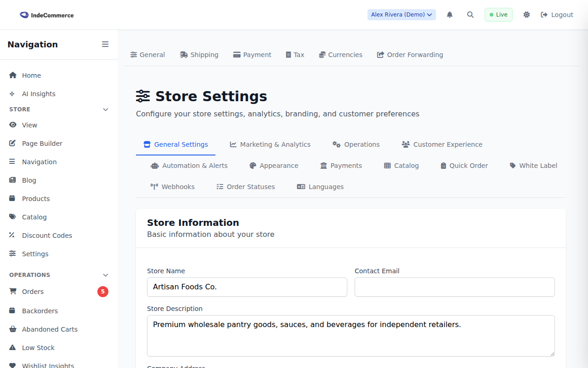The height and width of the screenshot is (368, 588).
Task: Click the Orders shopping cart icon
Action: [x=13, y=292]
